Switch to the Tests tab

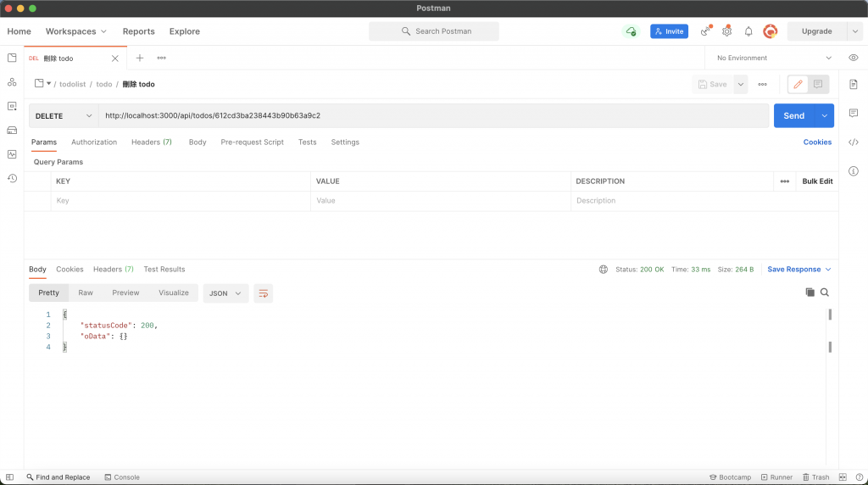click(x=307, y=142)
